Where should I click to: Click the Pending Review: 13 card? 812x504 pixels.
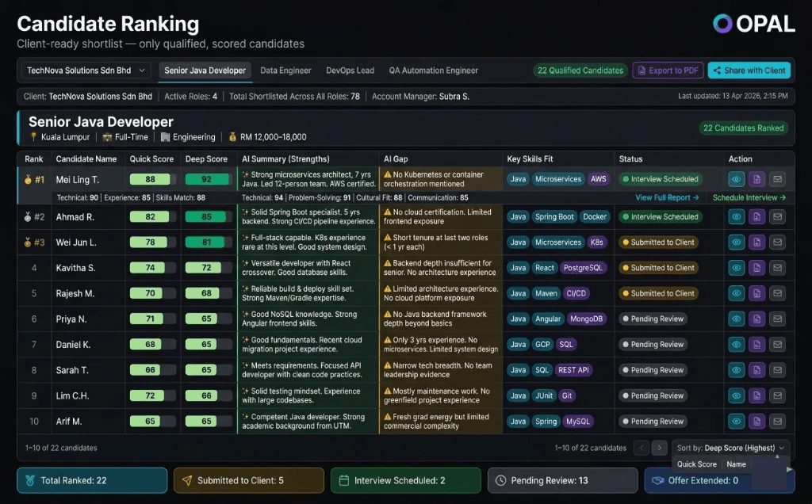(562, 481)
